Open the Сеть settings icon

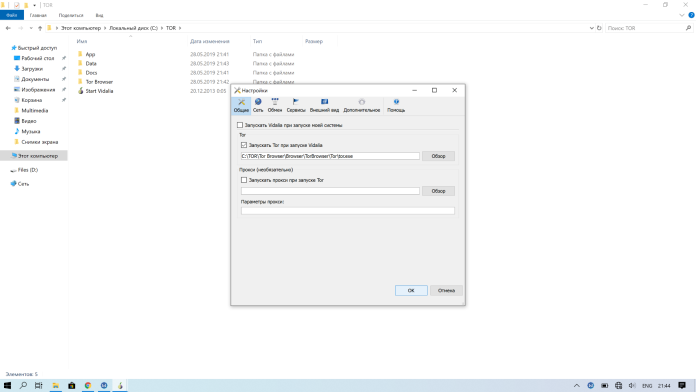point(258,105)
